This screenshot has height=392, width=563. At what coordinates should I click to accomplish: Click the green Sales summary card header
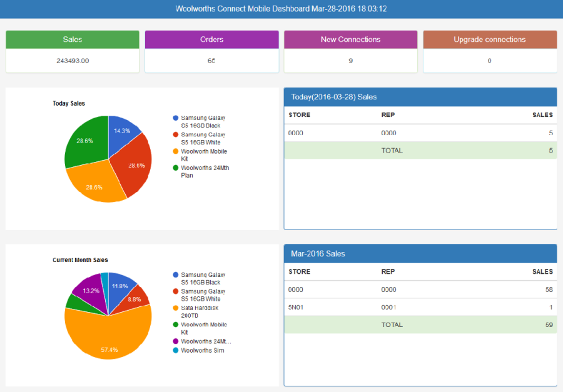73,39
